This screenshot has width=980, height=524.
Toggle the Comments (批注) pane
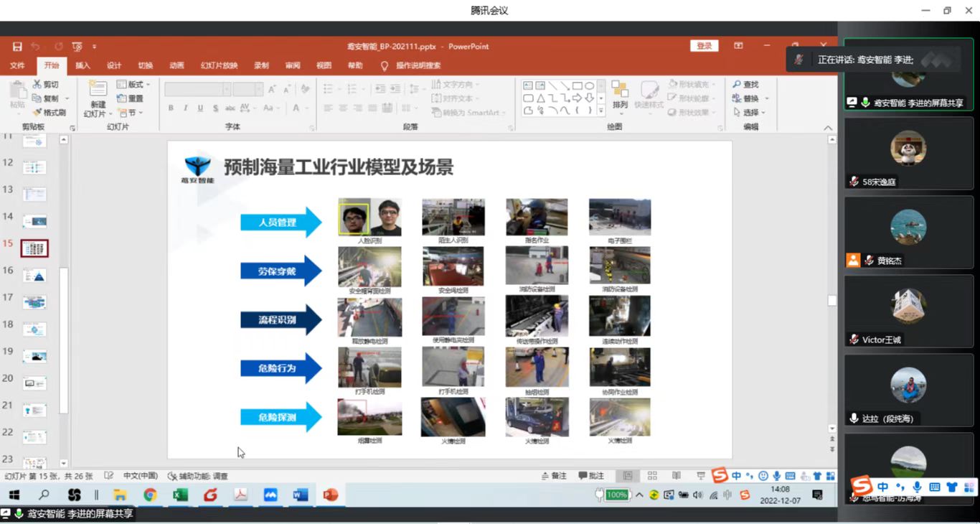point(591,476)
